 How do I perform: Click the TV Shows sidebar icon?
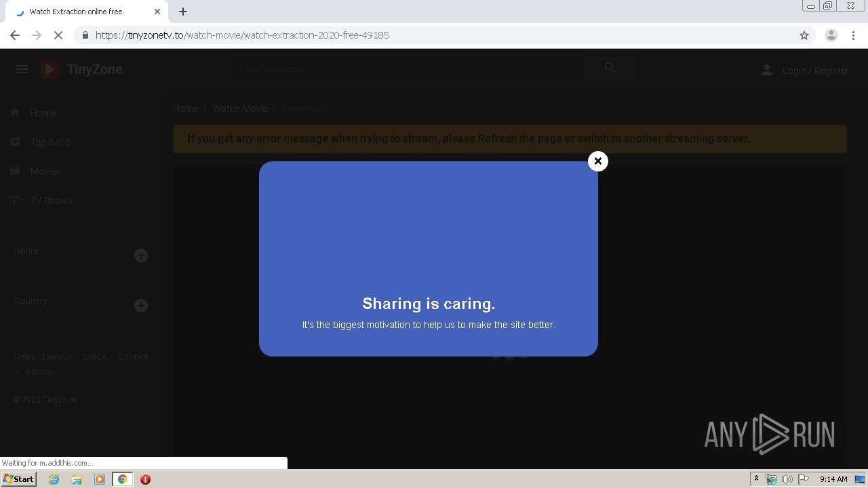pos(15,200)
